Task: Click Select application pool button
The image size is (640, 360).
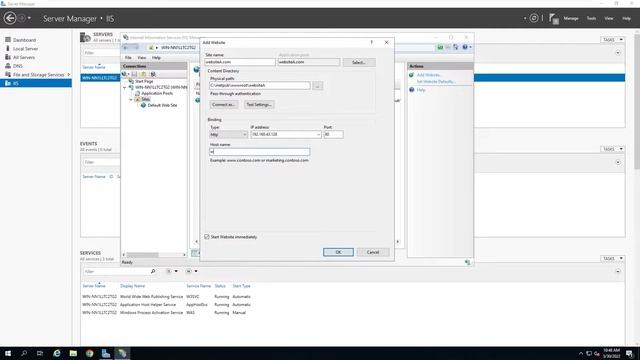Action: 359,62
